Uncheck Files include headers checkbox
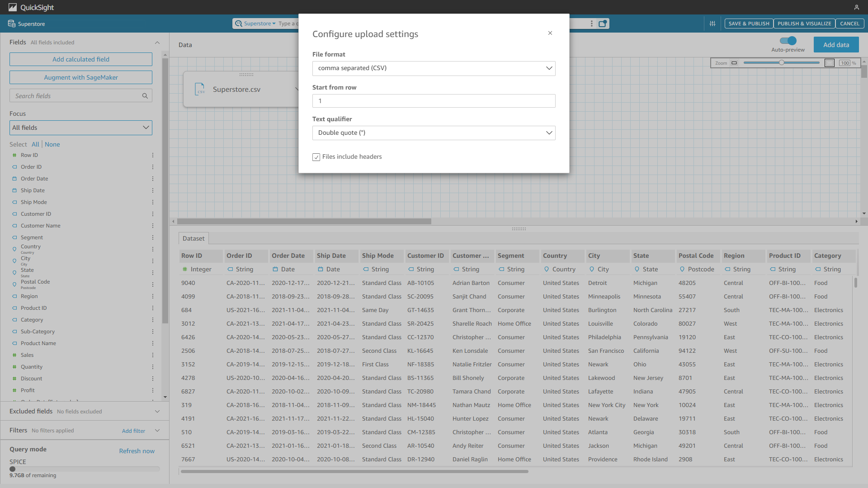868x488 pixels. tap(316, 157)
